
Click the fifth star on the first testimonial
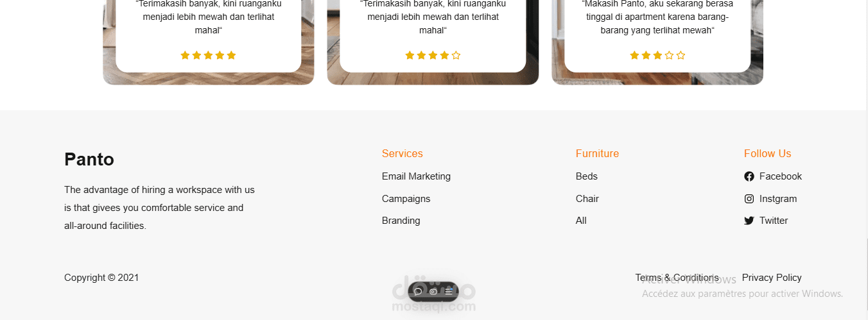pyautogui.click(x=232, y=55)
